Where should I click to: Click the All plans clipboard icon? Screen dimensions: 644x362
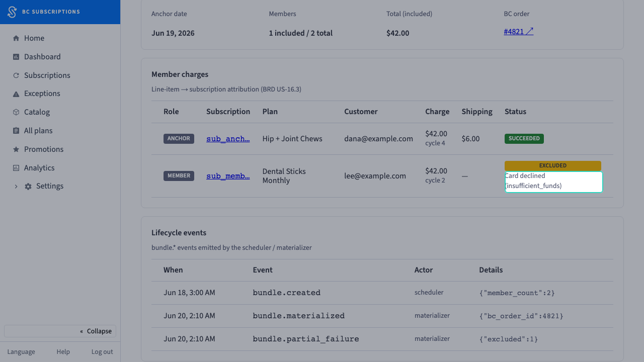[16, 131]
